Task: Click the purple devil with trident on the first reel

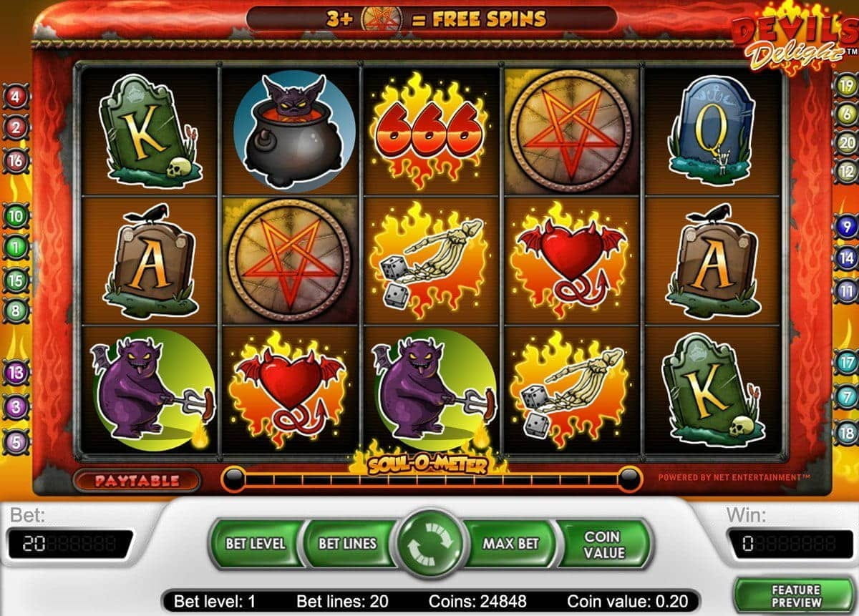Action: point(151,390)
